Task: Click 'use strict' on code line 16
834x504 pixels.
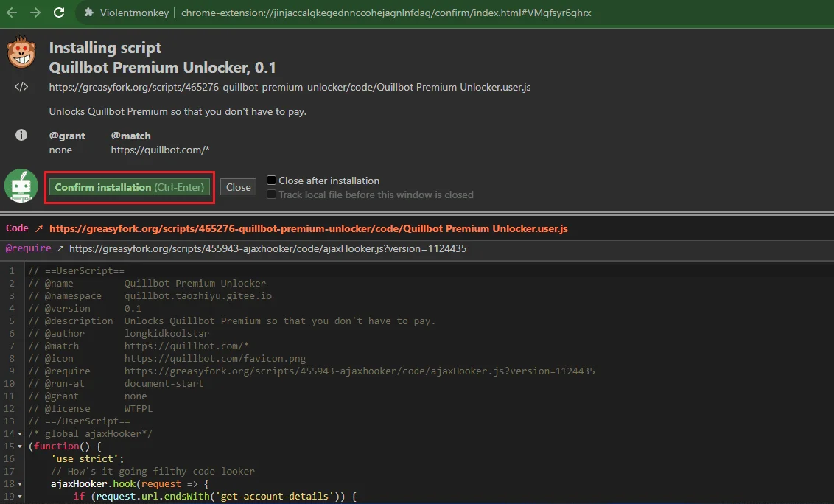Action: [87, 459]
